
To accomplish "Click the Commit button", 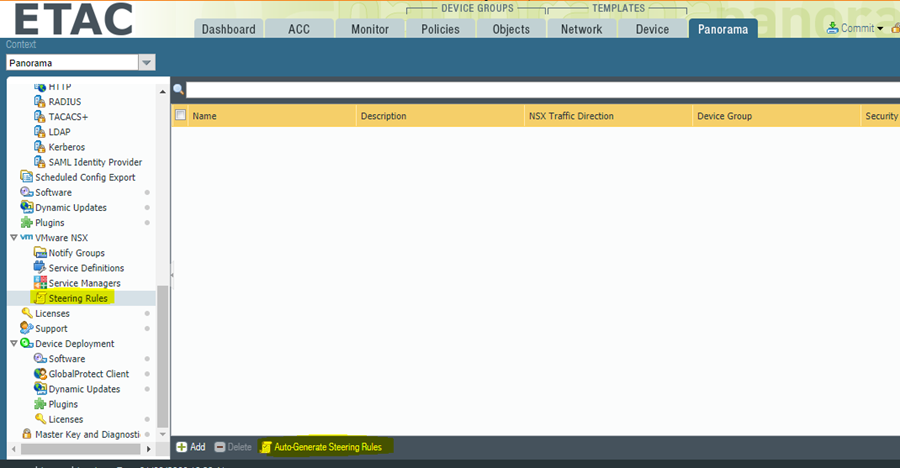I will [851, 28].
